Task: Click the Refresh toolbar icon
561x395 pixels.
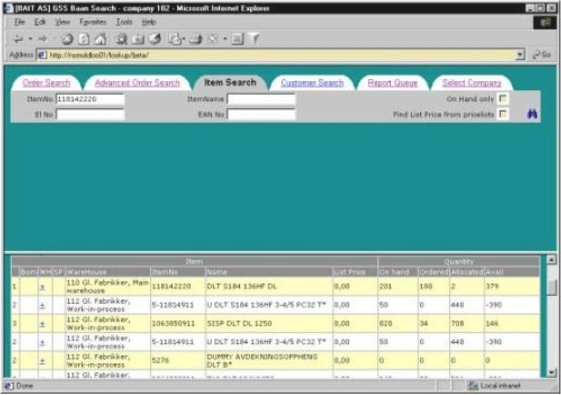Action: pos(84,39)
